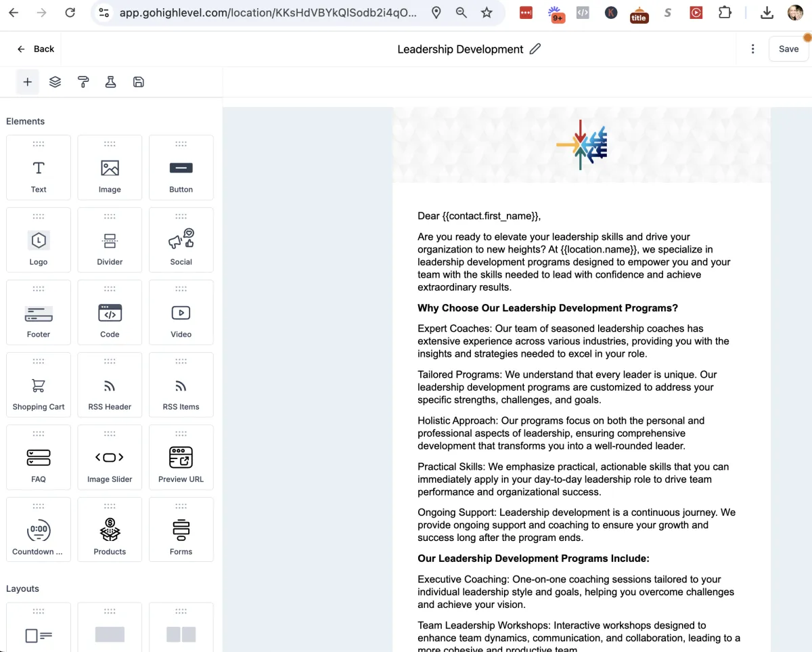Add a Code element
Image resolution: width=812 pixels, height=652 pixels.
point(110,312)
